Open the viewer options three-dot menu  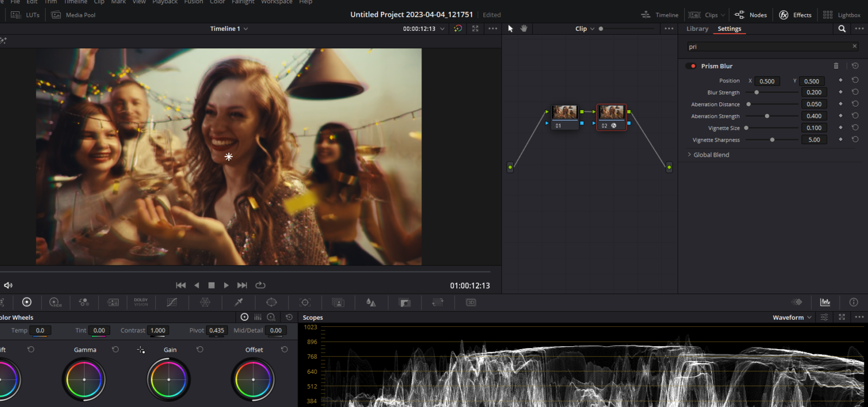pos(493,29)
